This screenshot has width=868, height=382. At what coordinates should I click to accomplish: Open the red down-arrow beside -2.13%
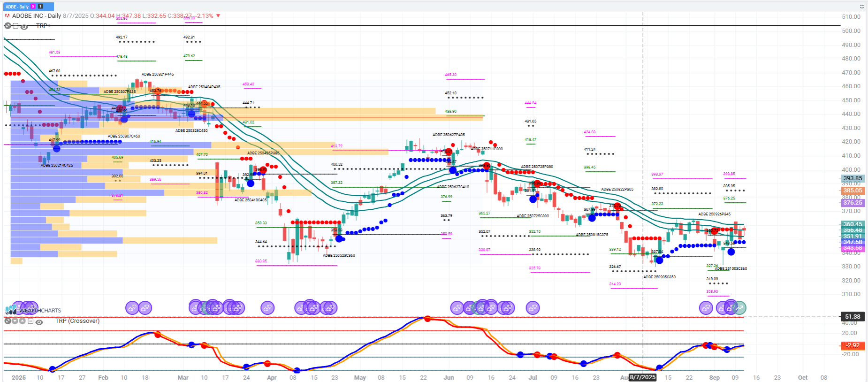tap(218, 16)
